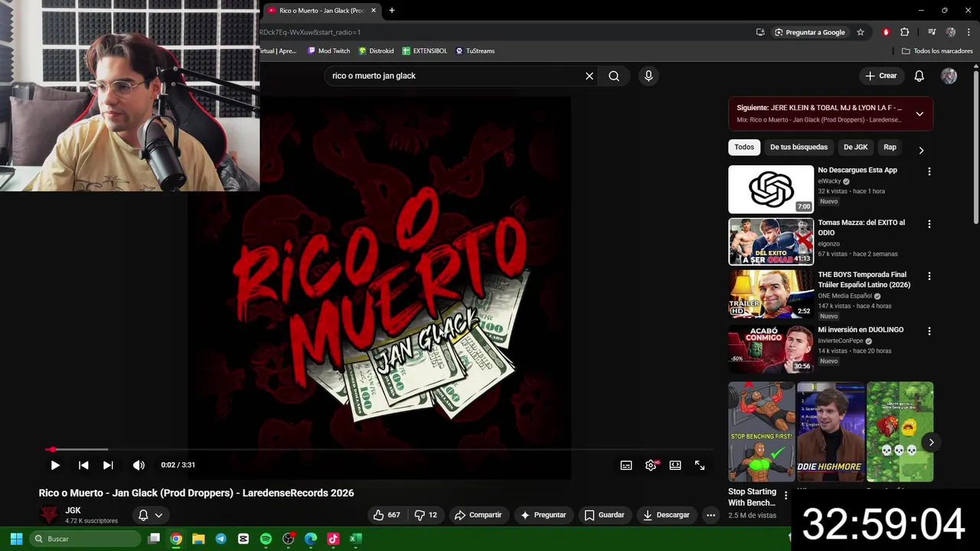The width and height of the screenshot is (980, 551).
Task: Open Excel from the taskbar
Action: 355,539
